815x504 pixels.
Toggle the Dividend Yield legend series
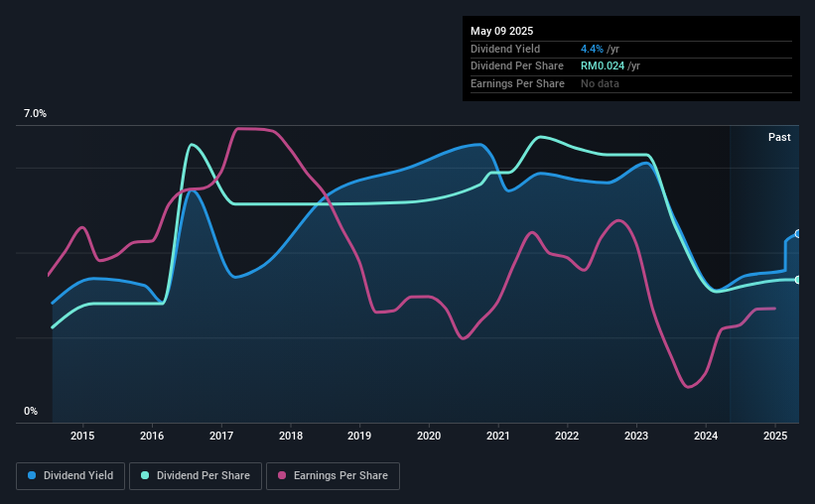(x=70, y=476)
